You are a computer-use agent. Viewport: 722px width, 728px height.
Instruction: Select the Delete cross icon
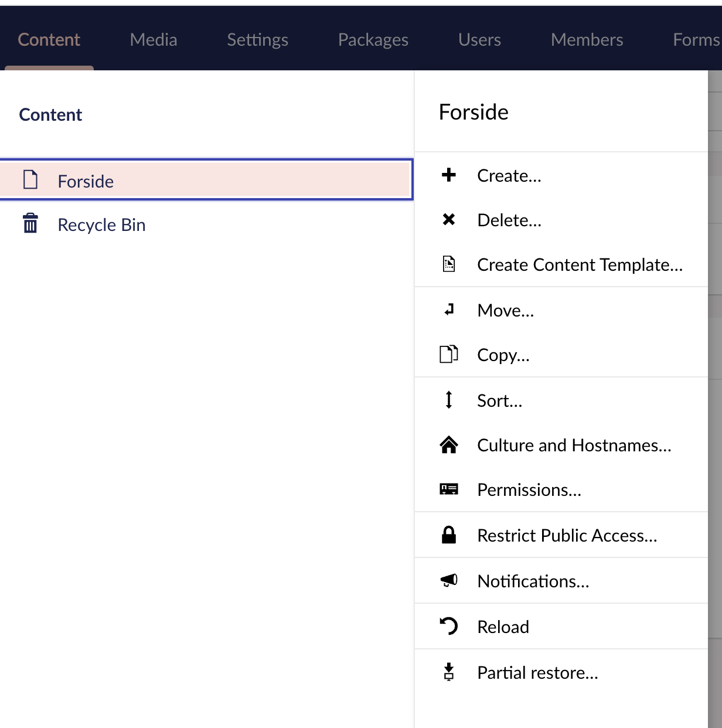pos(449,219)
